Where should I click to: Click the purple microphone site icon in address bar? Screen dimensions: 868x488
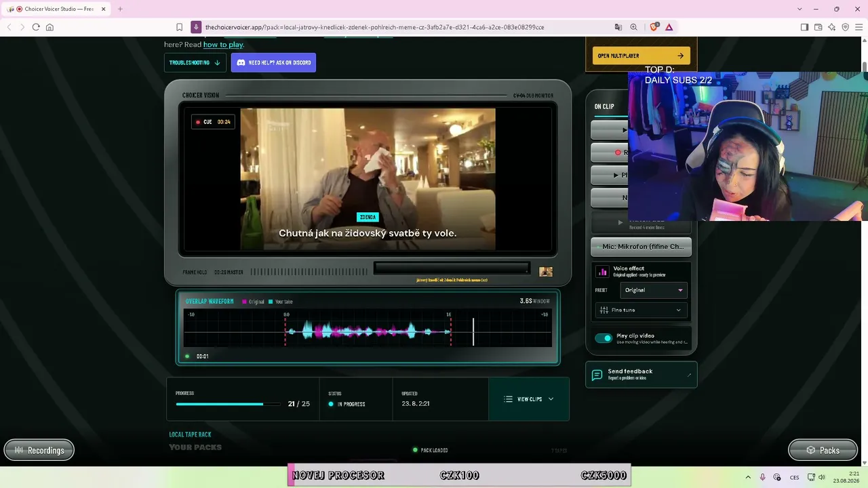pyautogui.click(x=196, y=27)
